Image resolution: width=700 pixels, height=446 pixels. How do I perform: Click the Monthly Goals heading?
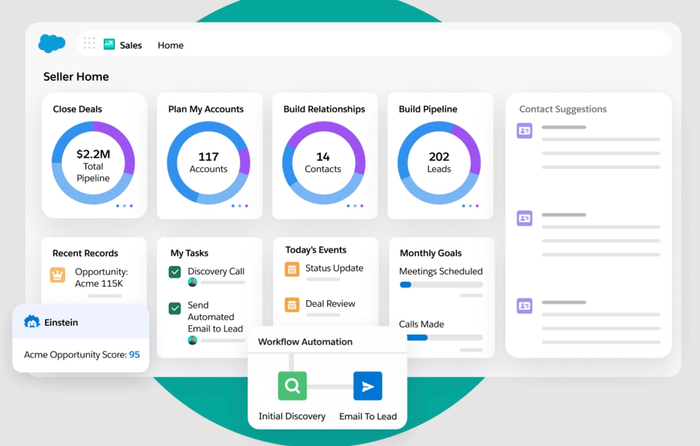pyautogui.click(x=431, y=253)
